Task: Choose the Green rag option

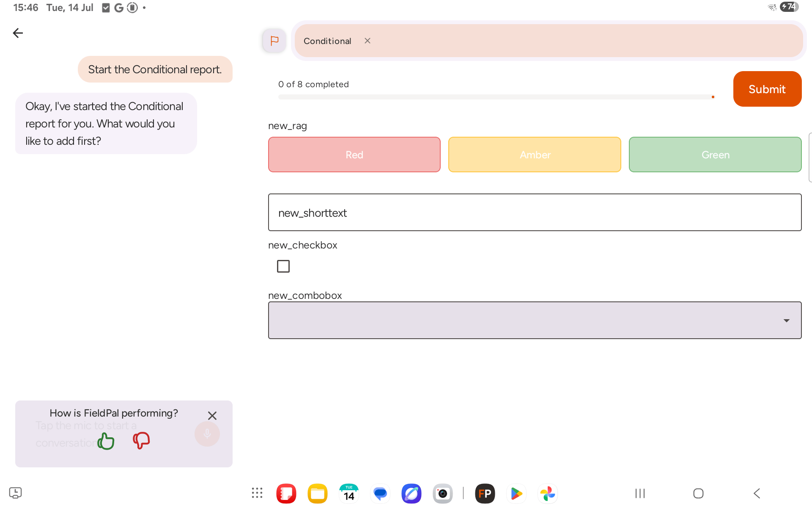Action: coord(715,155)
